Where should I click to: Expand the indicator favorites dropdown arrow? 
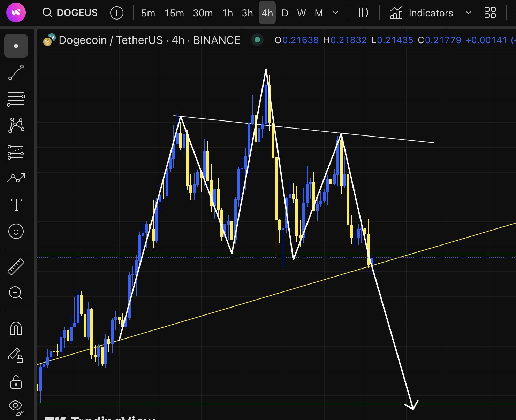[x=469, y=13]
